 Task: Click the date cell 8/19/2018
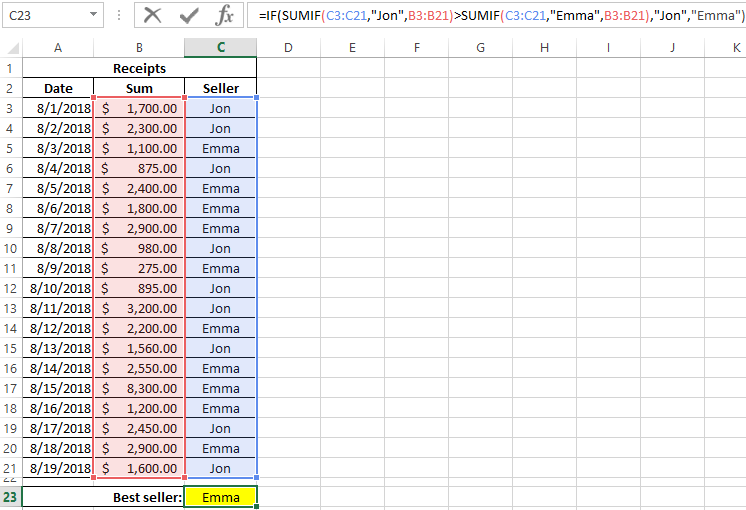[58, 468]
